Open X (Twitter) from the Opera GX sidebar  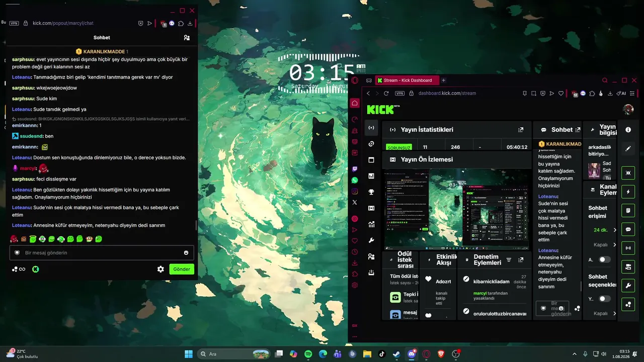pos(355,202)
